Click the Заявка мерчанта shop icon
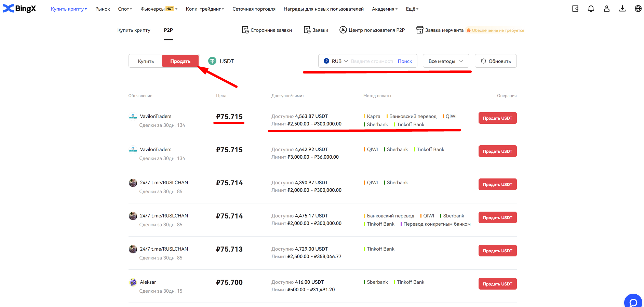The width and height of the screenshot is (644, 307). click(x=419, y=30)
